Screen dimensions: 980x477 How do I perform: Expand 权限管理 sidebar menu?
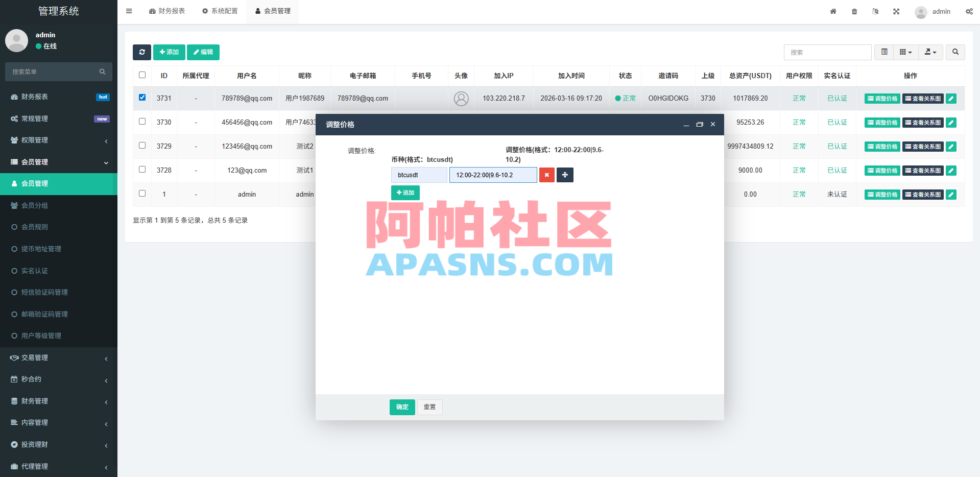point(59,140)
